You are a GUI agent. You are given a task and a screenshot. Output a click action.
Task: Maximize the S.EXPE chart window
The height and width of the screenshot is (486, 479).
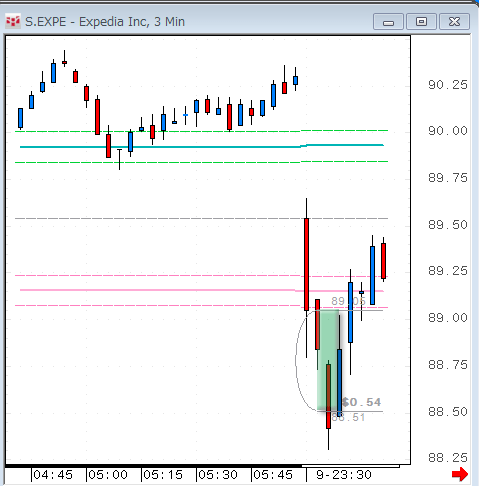click(x=421, y=22)
